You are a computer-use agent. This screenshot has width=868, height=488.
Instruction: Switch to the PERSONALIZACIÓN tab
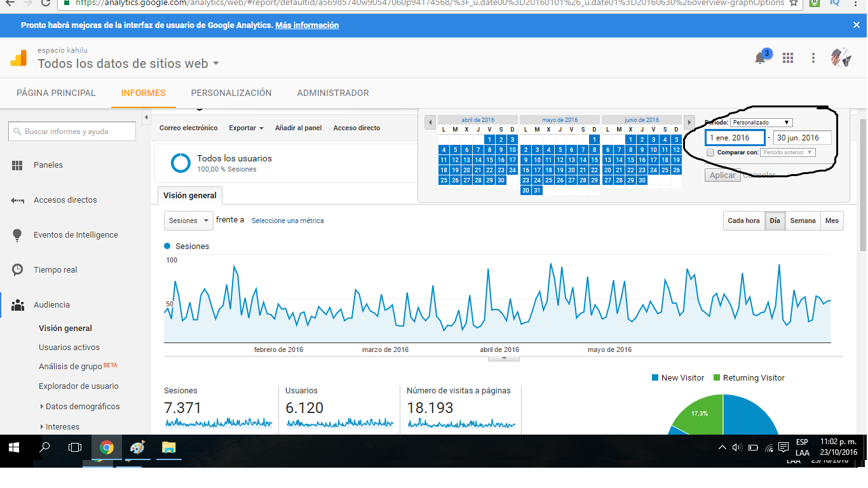click(x=231, y=93)
